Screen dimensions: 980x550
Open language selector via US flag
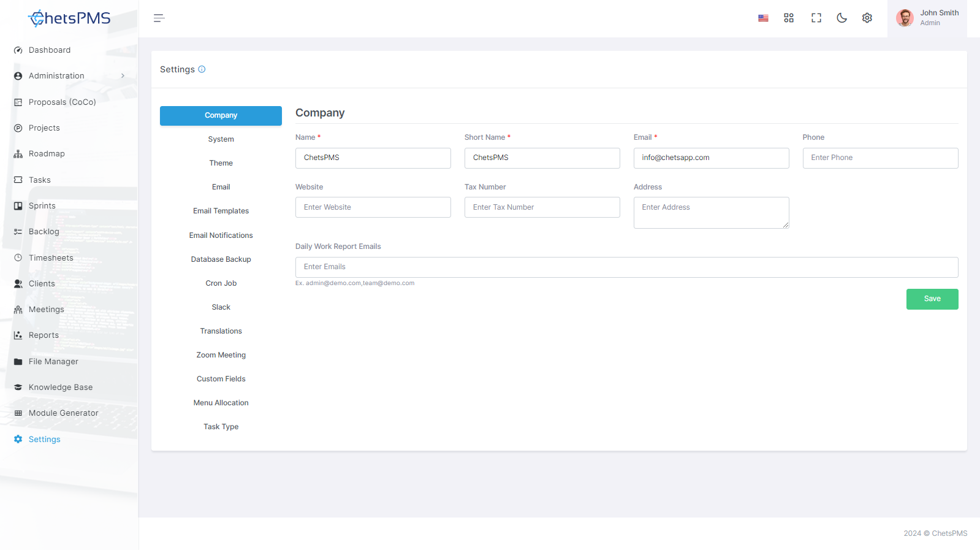[763, 18]
